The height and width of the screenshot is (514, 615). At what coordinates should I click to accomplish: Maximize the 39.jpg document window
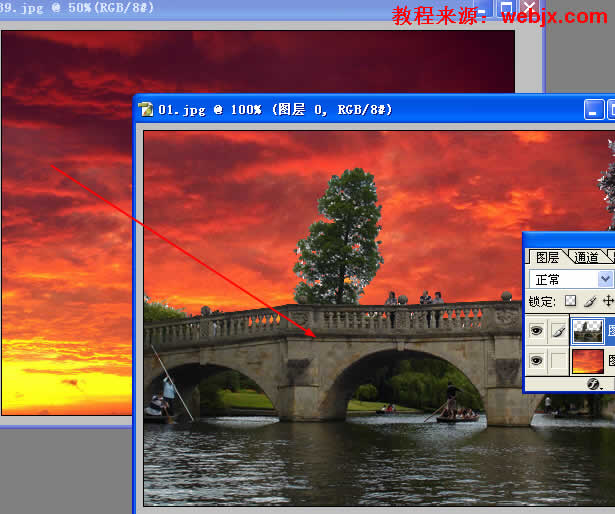point(506,9)
